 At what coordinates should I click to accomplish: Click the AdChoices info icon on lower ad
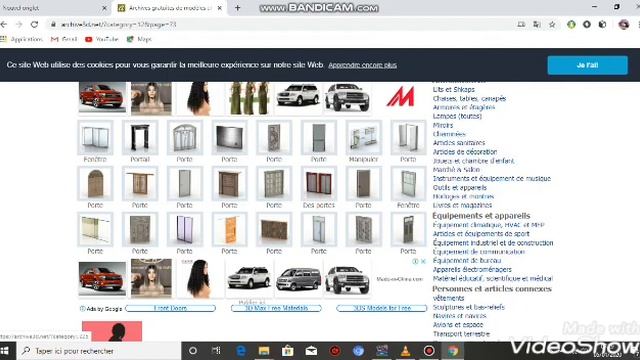pyautogui.click(x=416, y=261)
